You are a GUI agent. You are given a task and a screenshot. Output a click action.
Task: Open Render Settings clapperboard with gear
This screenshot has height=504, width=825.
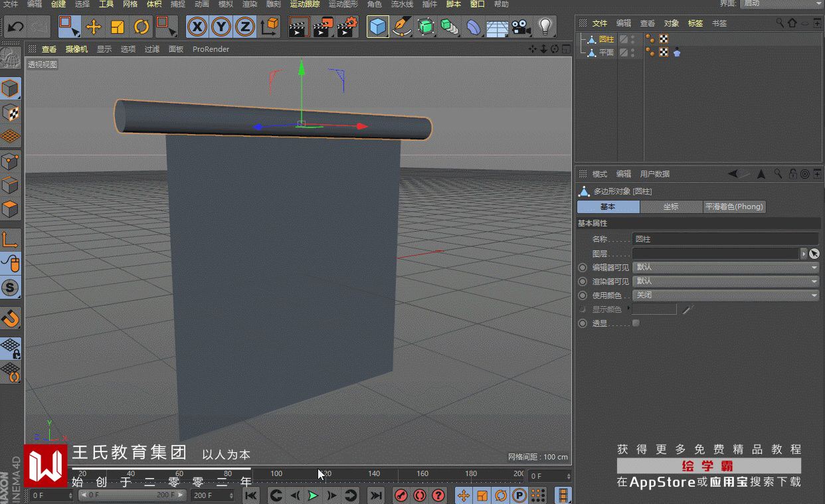(347, 27)
